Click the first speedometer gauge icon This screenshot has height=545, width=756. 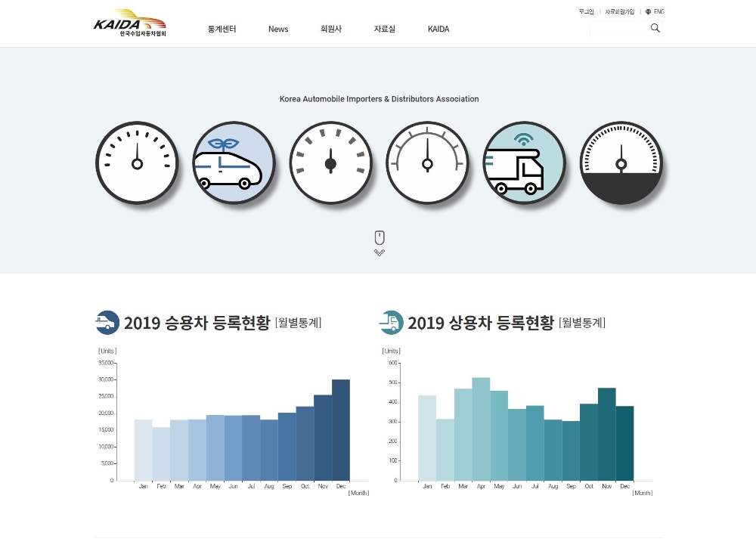point(137,163)
